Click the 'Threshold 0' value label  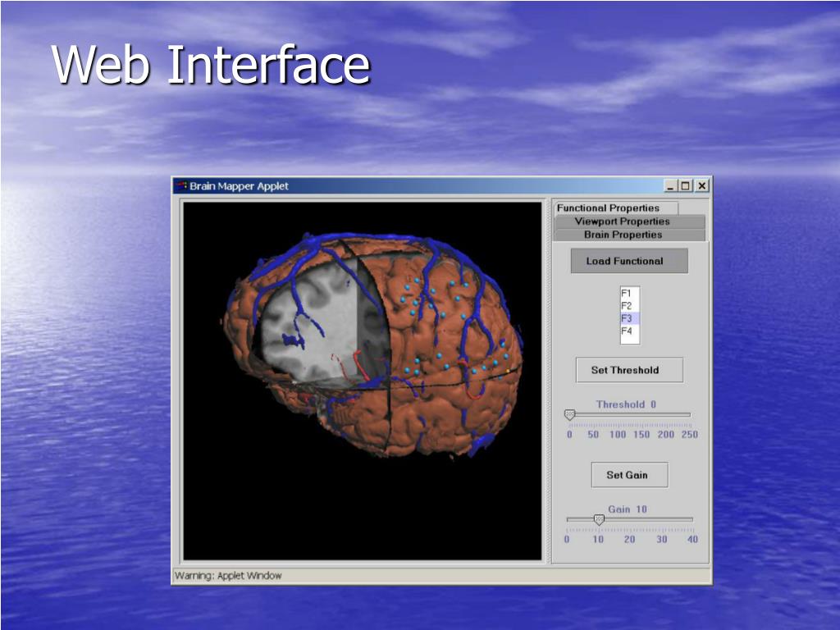tap(626, 404)
